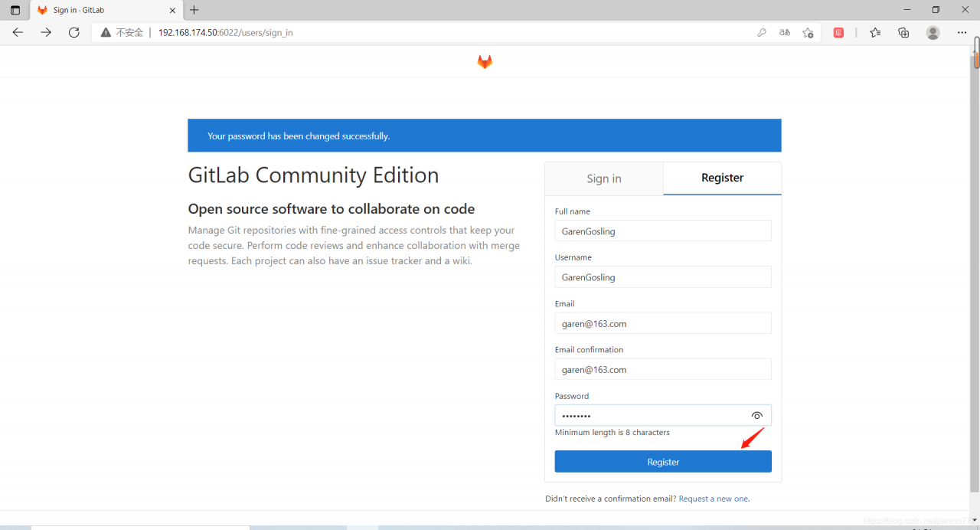This screenshot has height=530, width=980.
Task: Open saved password key icon
Action: coord(762,32)
